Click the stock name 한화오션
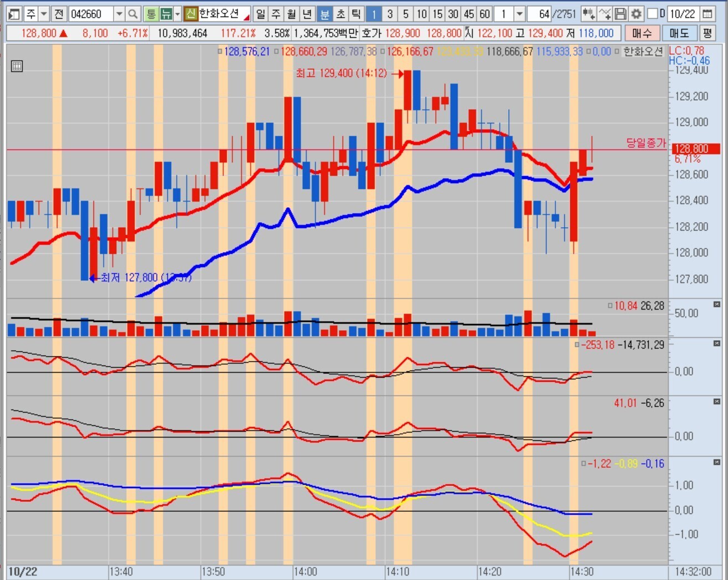The image size is (728, 580). pyautogui.click(x=219, y=14)
